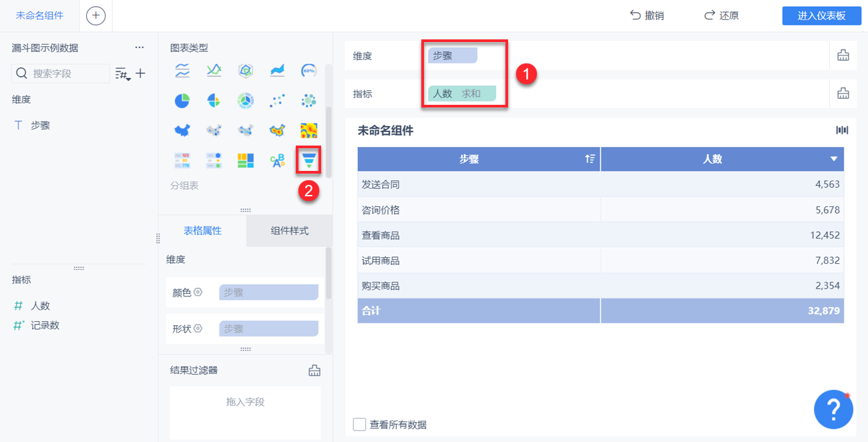Viewport: 868px width, 442px height.
Task: Click the 进入仪表板 button
Action: [x=821, y=16]
